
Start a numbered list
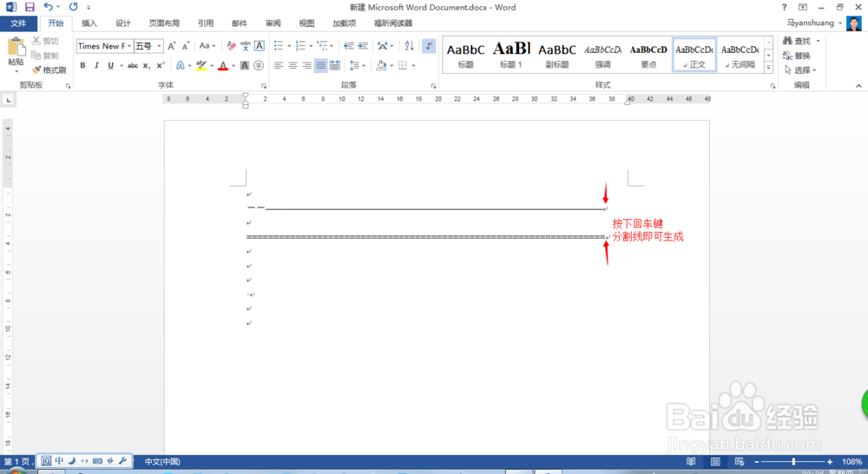click(300, 46)
